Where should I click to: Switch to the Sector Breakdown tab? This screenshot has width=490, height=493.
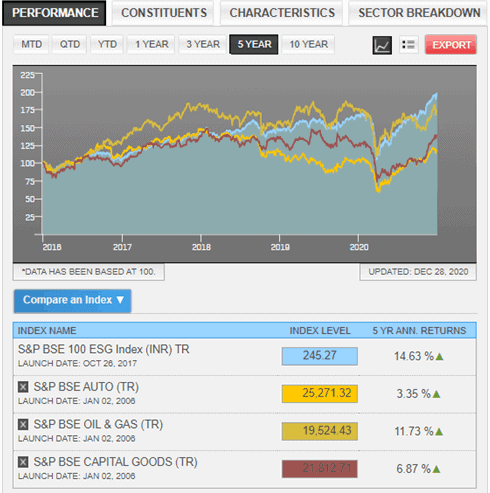point(419,13)
